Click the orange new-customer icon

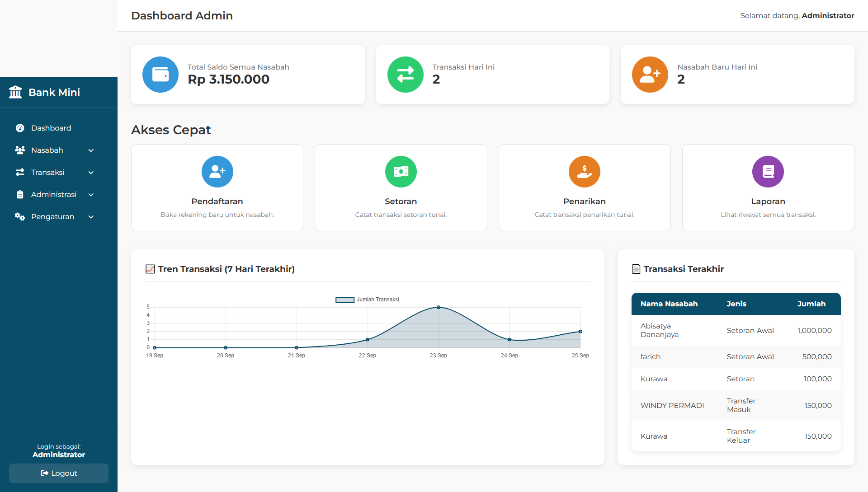coord(650,75)
